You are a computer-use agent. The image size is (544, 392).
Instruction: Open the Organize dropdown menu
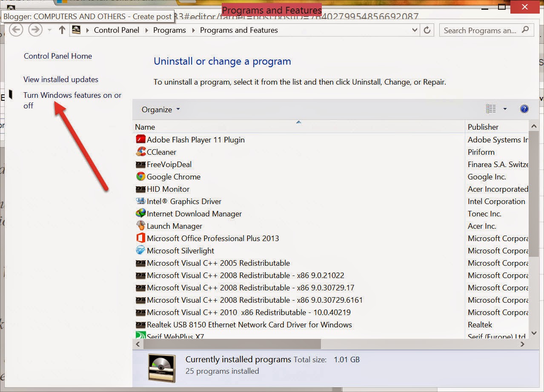tap(161, 109)
